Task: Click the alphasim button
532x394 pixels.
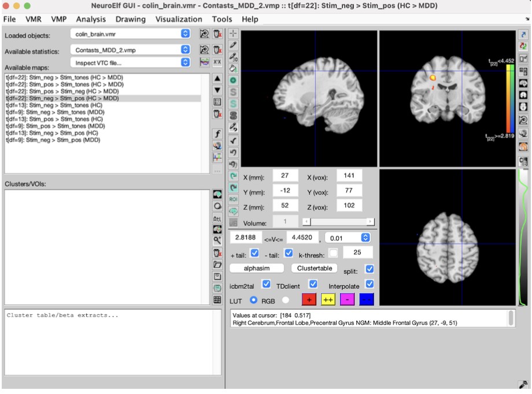Action: (257, 268)
